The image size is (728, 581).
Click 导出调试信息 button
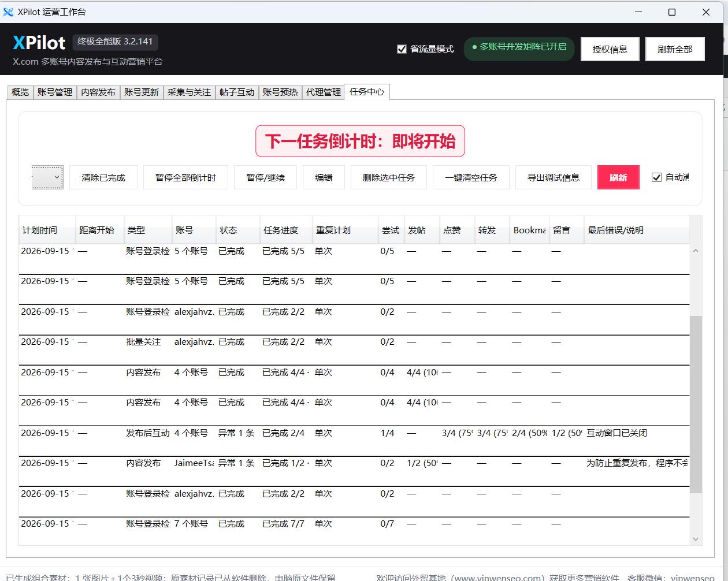click(x=554, y=177)
